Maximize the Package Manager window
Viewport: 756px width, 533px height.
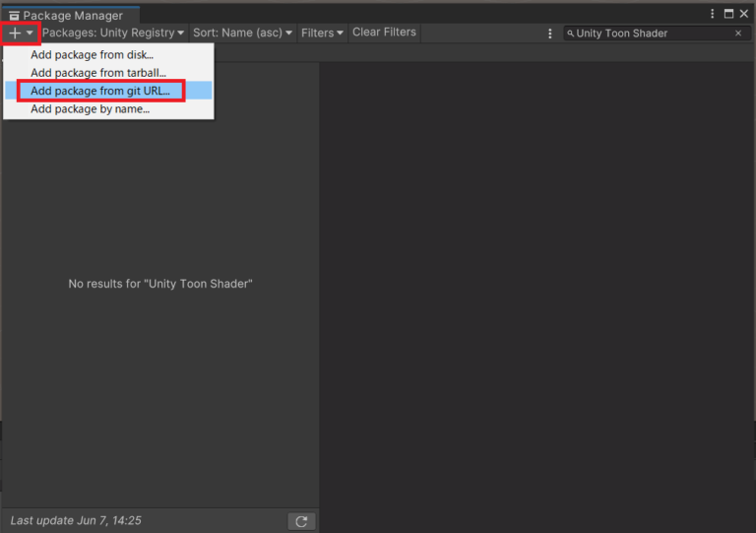(728, 14)
